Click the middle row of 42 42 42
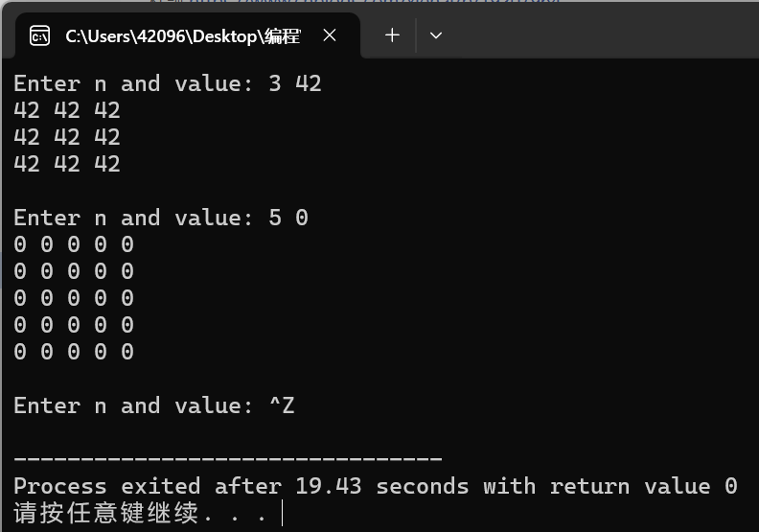 pyautogui.click(x=67, y=137)
